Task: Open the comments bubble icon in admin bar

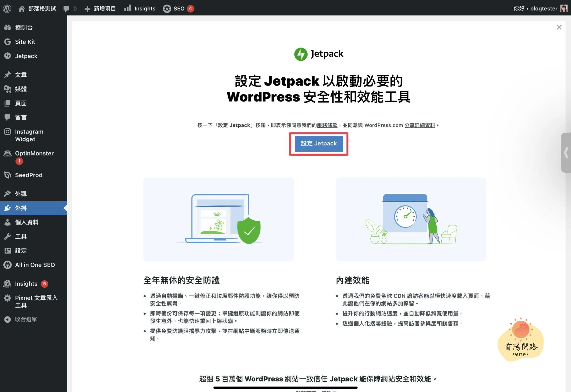Action: tap(66, 9)
